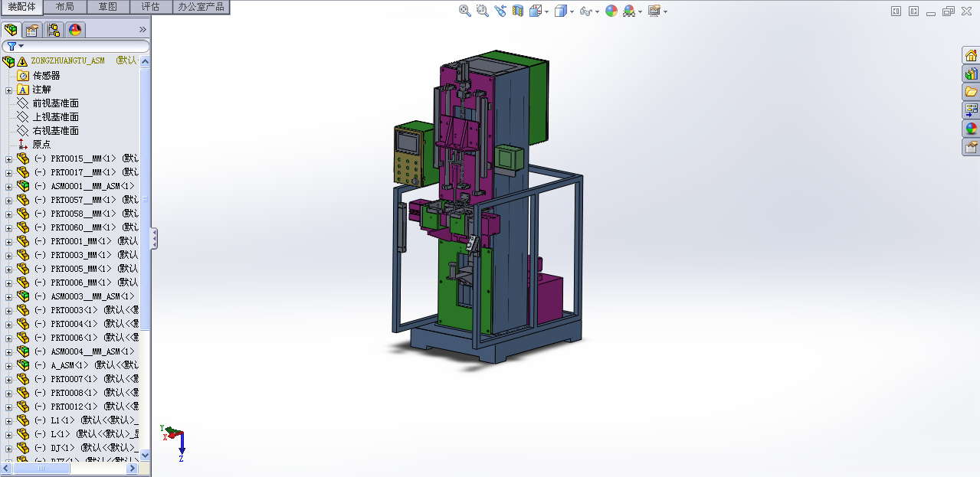The width and height of the screenshot is (980, 477).
Task: Switch to the 评估 tab
Action: (151, 7)
